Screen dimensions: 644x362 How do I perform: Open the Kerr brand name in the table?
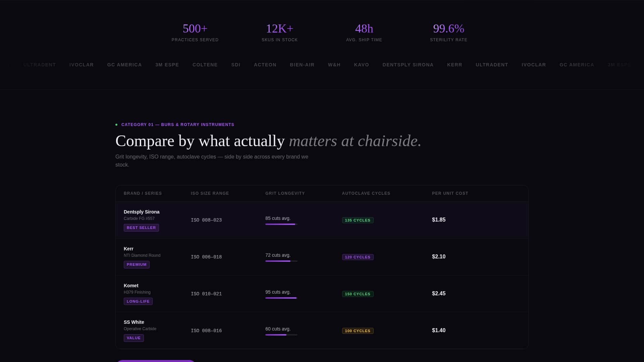click(x=128, y=249)
